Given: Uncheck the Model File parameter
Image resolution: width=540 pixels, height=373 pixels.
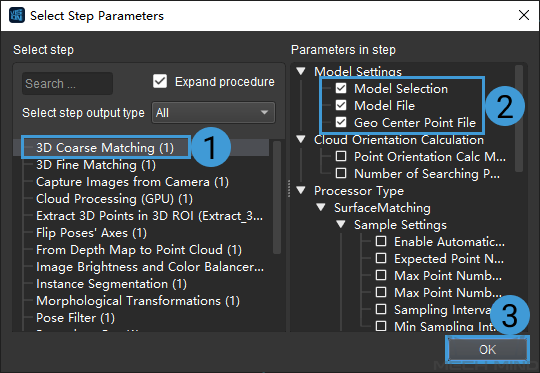Looking at the screenshot, I should pyautogui.click(x=341, y=105).
